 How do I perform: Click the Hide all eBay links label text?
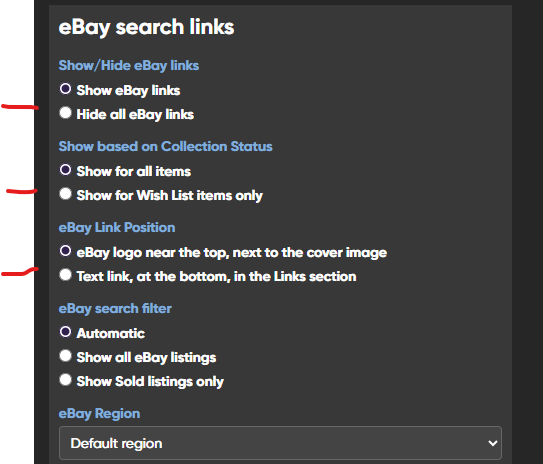click(x=135, y=115)
